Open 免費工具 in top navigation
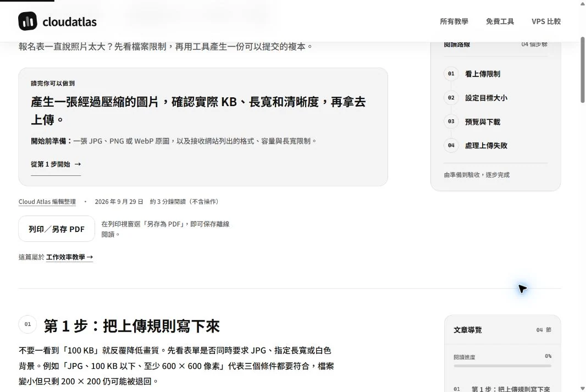Screen dimensions: 586x392 point(500,21)
